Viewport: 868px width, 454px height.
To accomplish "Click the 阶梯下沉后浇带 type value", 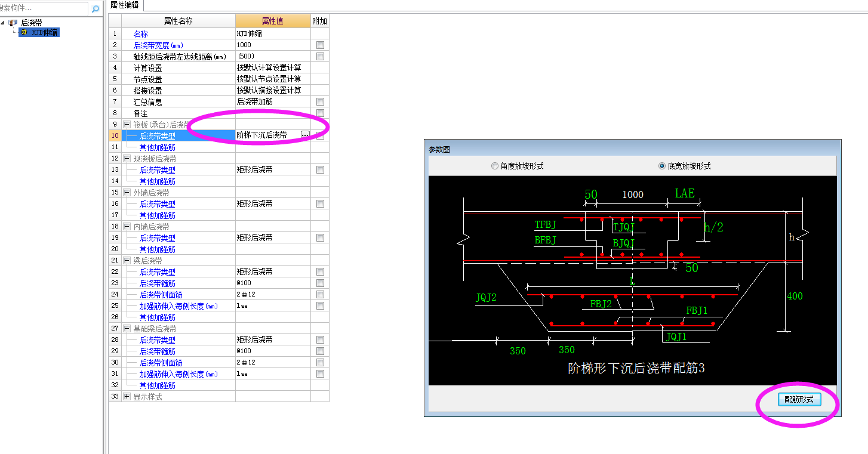I will click(261, 135).
